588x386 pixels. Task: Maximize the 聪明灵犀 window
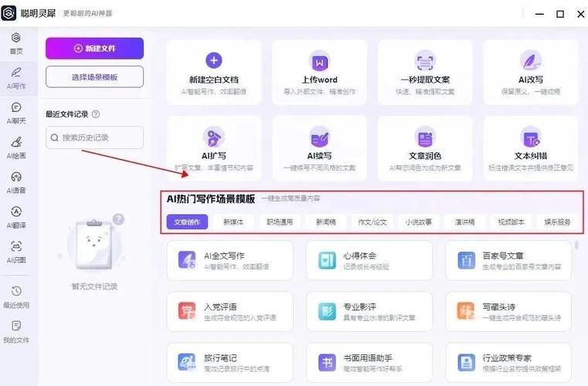point(560,14)
